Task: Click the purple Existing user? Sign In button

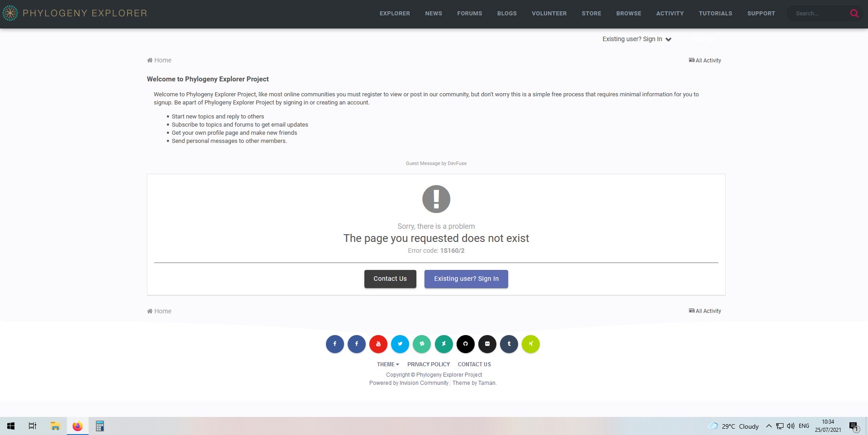Action: coord(466,279)
